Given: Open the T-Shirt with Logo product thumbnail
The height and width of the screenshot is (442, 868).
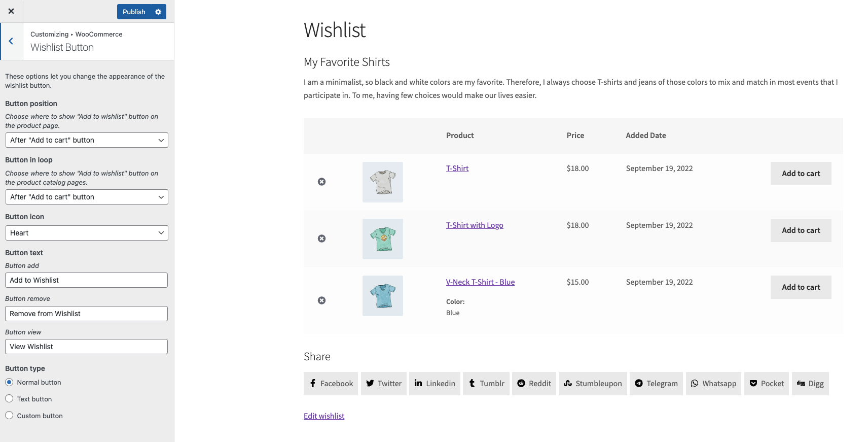Looking at the screenshot, I should click(383, 239).
